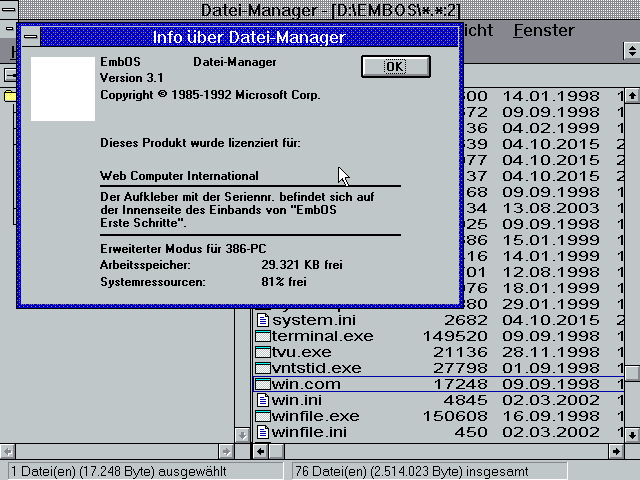Select the terminal.exe program icon
640x480 pixels.
[x=264, y=336]
